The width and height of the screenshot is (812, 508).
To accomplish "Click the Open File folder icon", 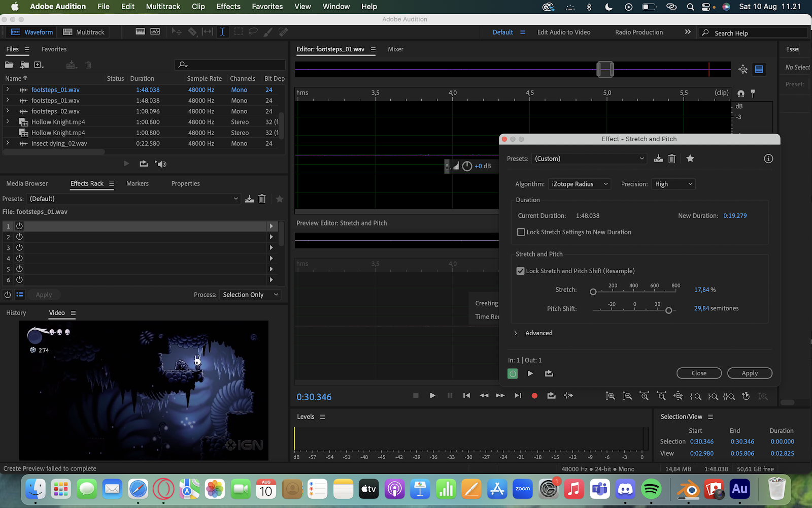I will (x=9, y=65).
